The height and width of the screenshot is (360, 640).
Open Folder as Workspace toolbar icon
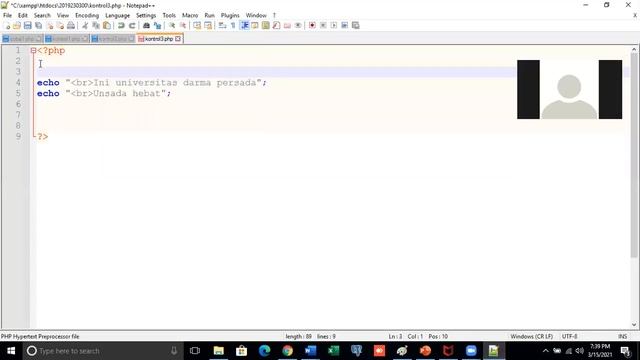[287, 25]
